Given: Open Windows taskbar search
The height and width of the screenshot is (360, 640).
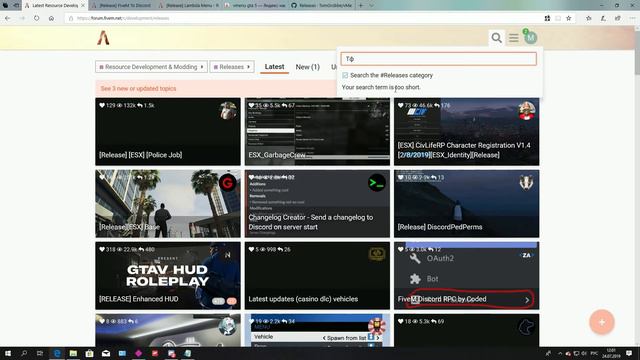Looking at the screenshot, I should [24, 353].
